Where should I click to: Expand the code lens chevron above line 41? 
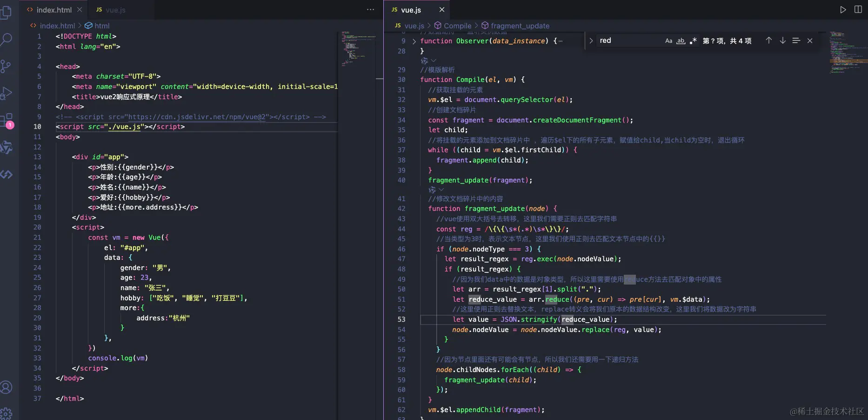click(x=441, y=190)
